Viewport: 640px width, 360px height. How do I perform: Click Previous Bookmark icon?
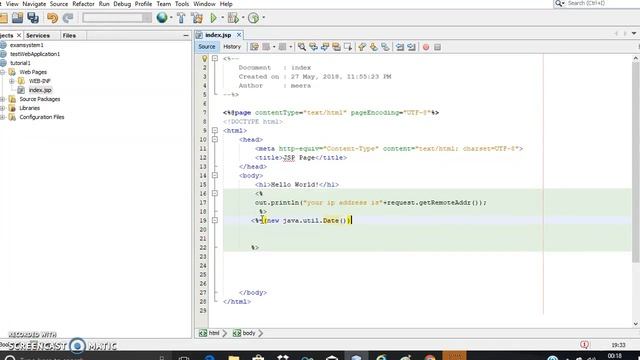click(362, 47)
